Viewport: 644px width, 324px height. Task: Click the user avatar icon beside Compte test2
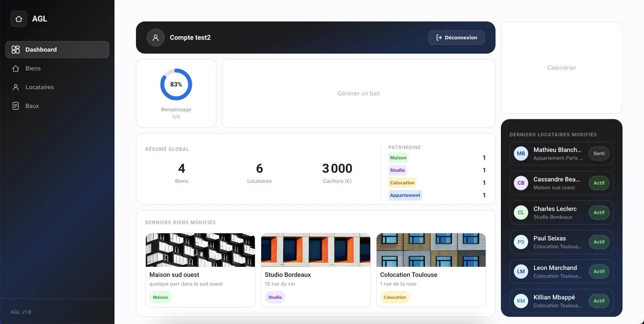tap(156, 38)
